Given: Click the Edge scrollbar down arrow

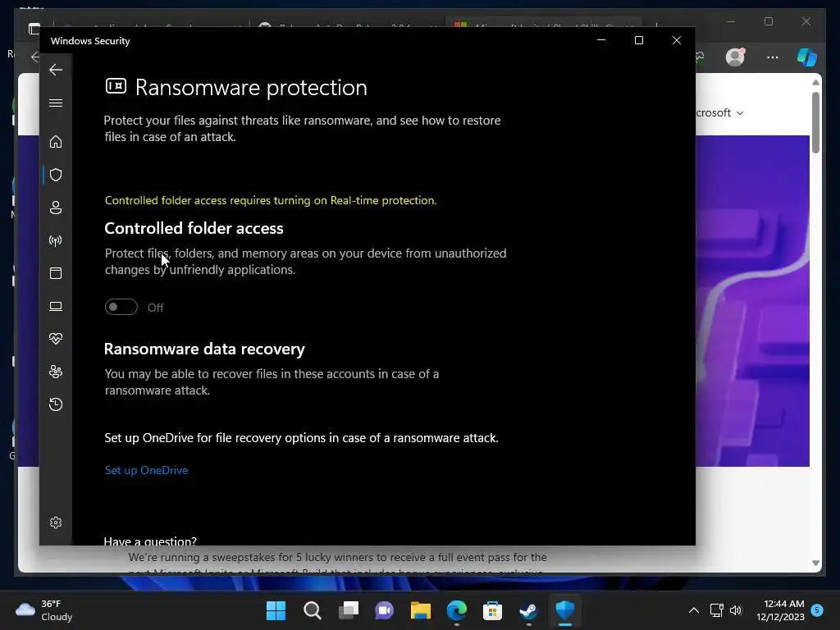Looking at the screenshot, I should click(x=815, y=563).
